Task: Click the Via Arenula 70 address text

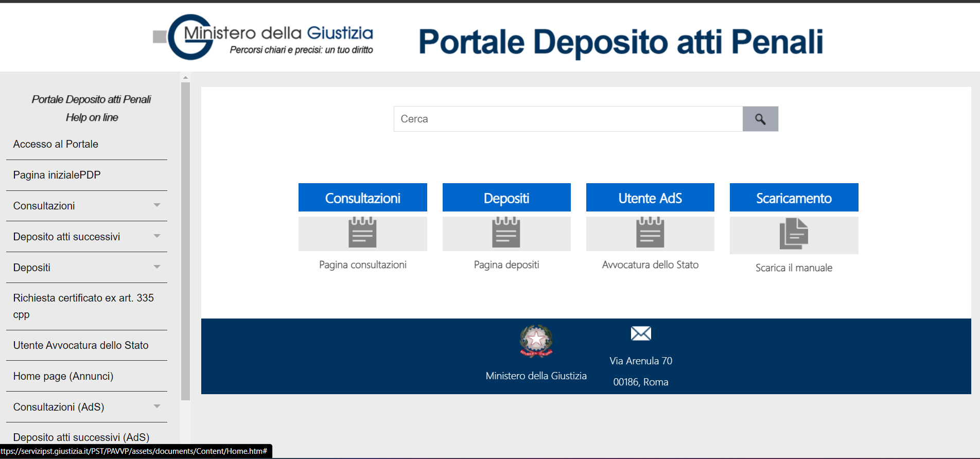Action: (x=641, y=361)
